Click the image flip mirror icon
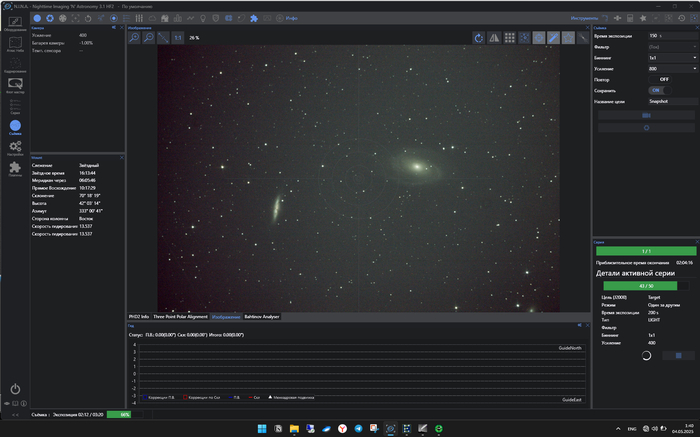Screen dimensions: 700x437 (x=494, y=37)
